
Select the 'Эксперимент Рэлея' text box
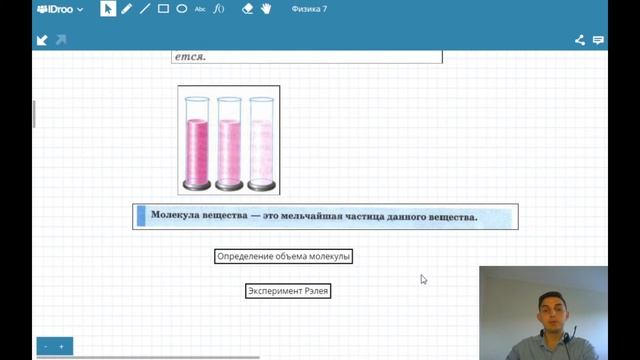288,291
